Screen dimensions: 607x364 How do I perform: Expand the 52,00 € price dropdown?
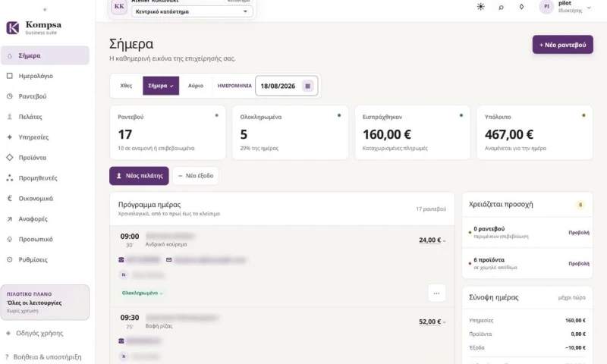(432, 322)
